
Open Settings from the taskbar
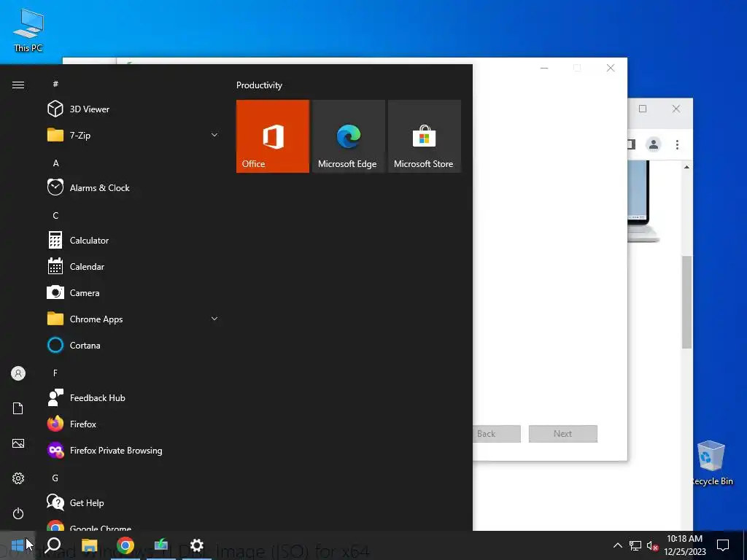(x=197, y=545)
